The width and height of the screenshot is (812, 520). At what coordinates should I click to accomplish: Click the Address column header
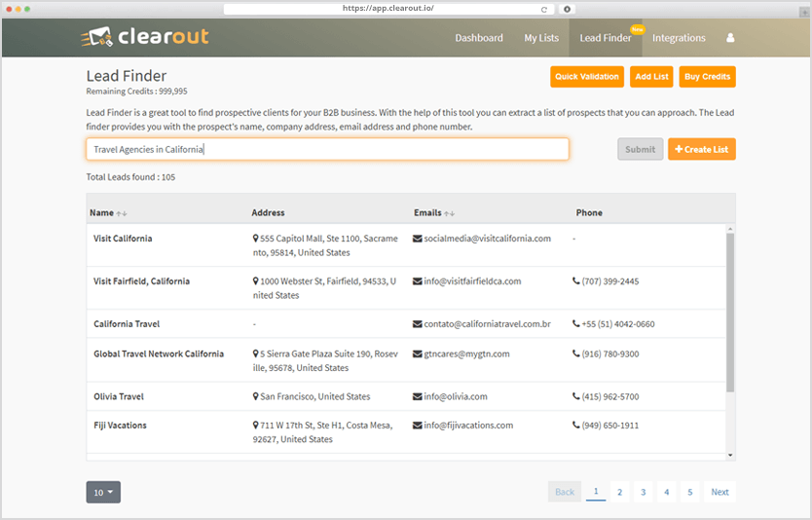(268, 213)
